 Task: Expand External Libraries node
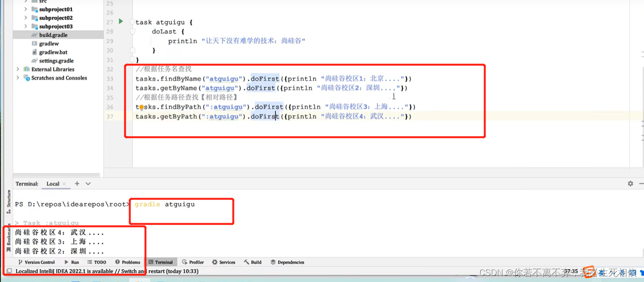click(x=18, y=69)
